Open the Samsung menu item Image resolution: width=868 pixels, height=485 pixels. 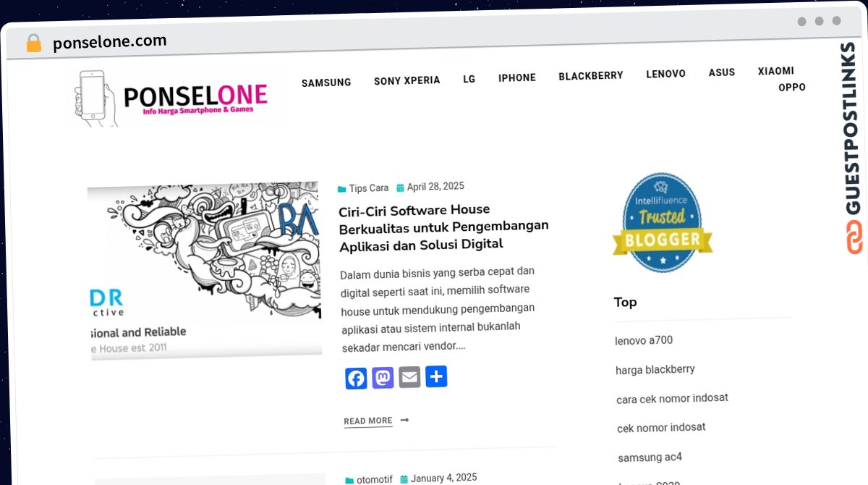[x=326, y=83]
